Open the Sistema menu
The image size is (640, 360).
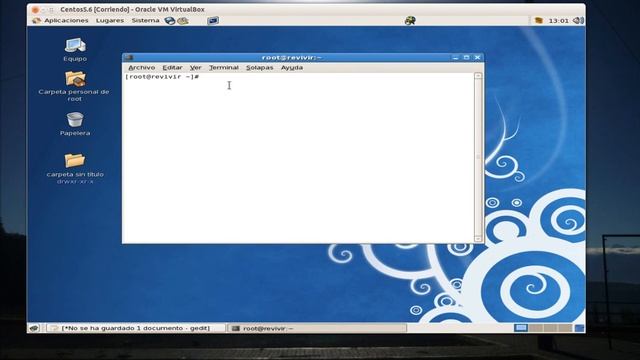tap(145, 20)
